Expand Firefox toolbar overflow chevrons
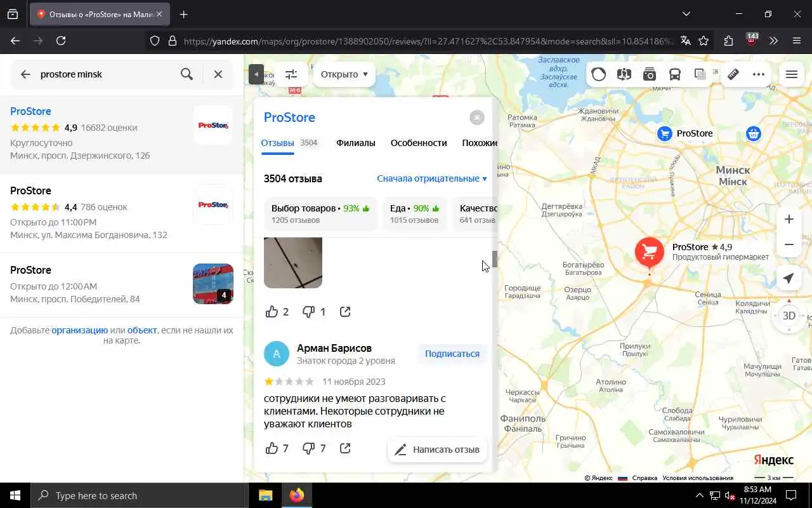The height and width of the screenshot is (508, 812). point(773,41)
